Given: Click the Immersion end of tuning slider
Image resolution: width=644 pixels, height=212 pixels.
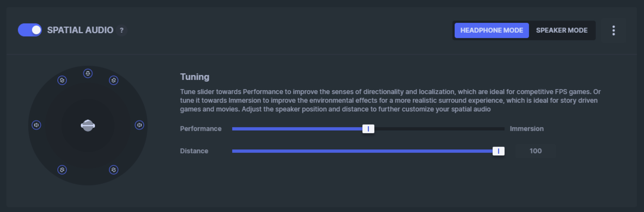Looking at the screenshot, I should click(502, 129).
